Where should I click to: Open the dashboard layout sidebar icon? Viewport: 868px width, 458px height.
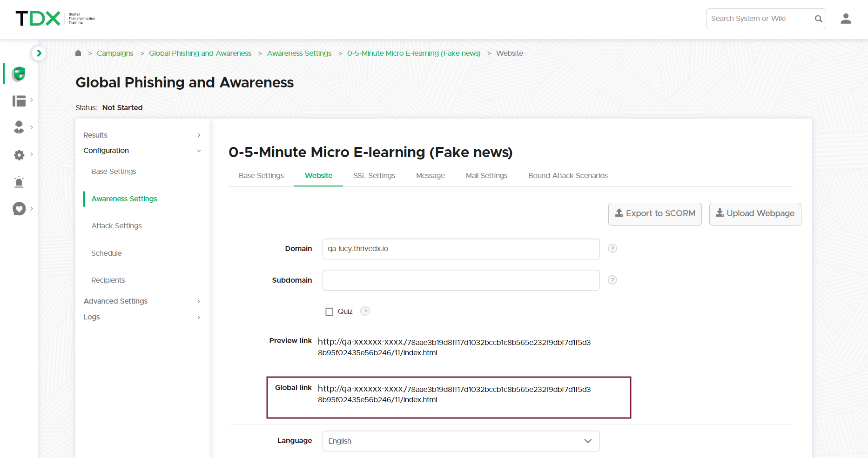(19, 101)
